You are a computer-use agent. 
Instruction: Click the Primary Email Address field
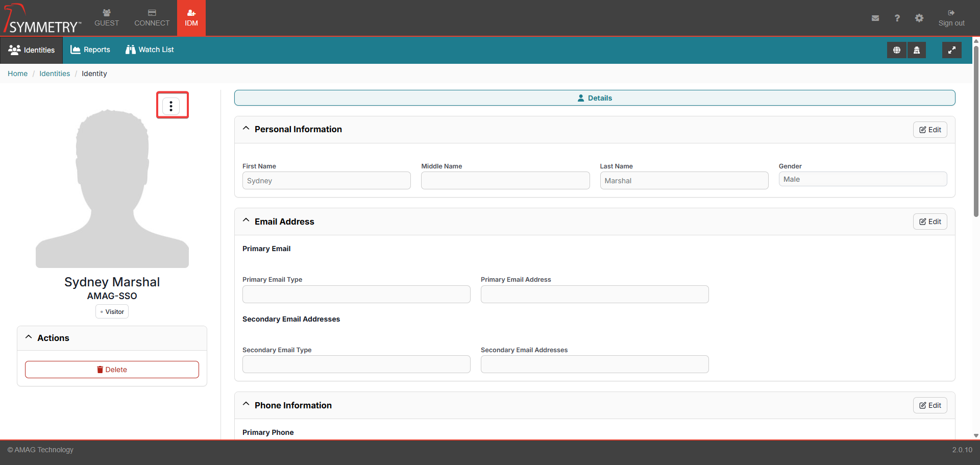point(594,295)
